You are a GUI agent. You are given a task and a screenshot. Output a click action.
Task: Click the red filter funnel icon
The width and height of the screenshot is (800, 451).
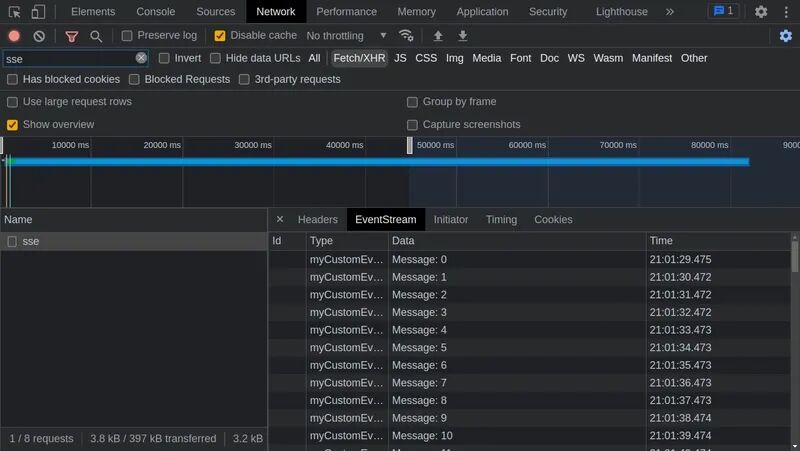[71, 36]
